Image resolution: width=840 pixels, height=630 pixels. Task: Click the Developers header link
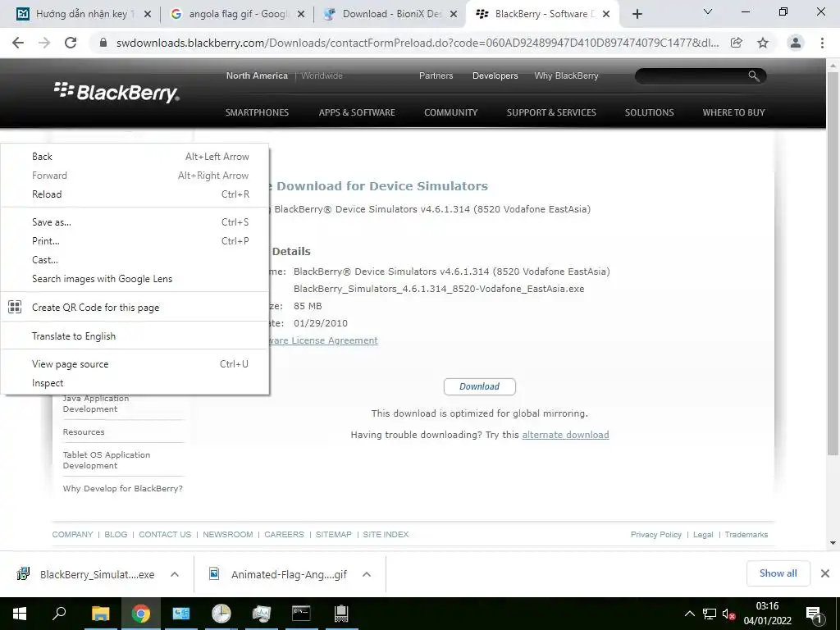pyautogui.click(x=495, y=76)
